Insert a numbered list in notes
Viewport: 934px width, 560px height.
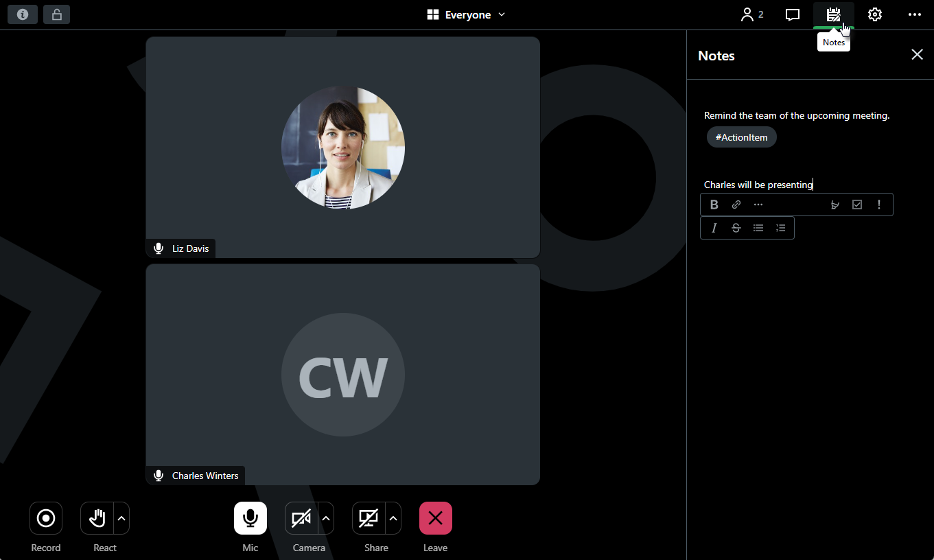pyautogui.click(x=780, y=228)
